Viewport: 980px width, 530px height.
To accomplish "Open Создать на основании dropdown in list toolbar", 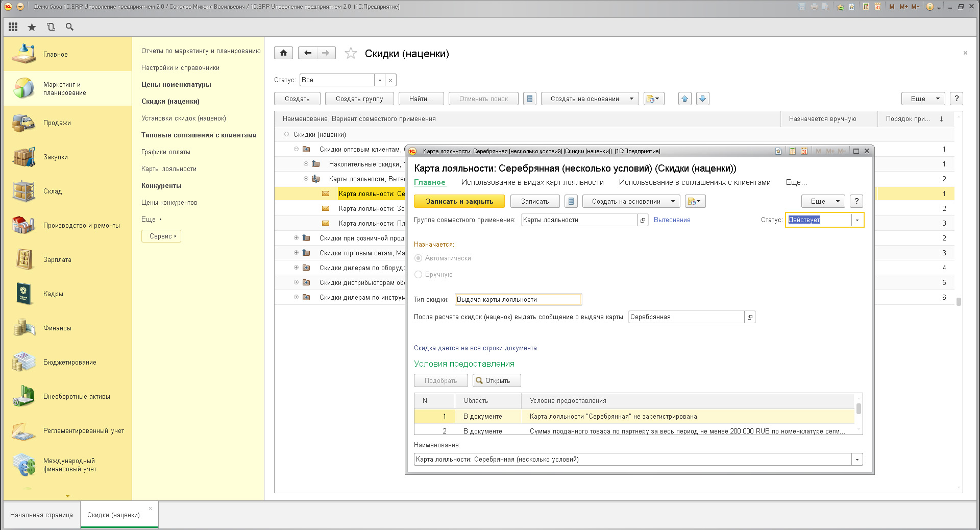I will [x=590, y=99].
